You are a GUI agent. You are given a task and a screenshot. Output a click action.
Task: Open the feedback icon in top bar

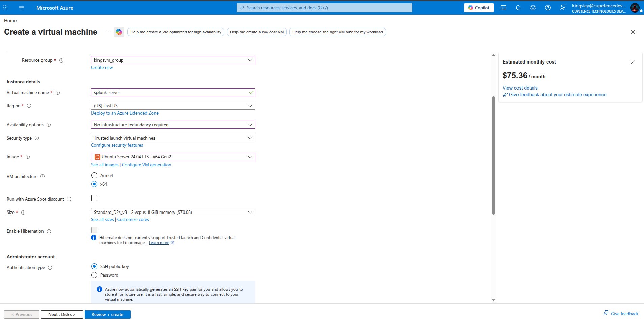(563, 8)
